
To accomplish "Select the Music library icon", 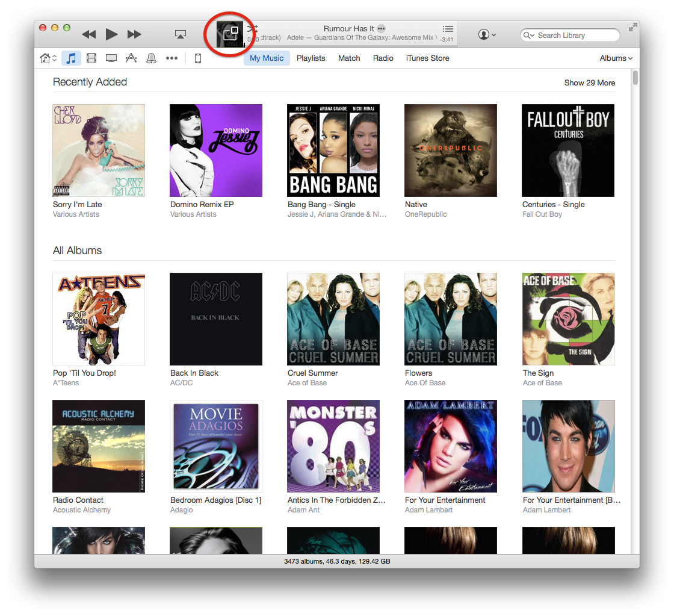I will (72, 58).
